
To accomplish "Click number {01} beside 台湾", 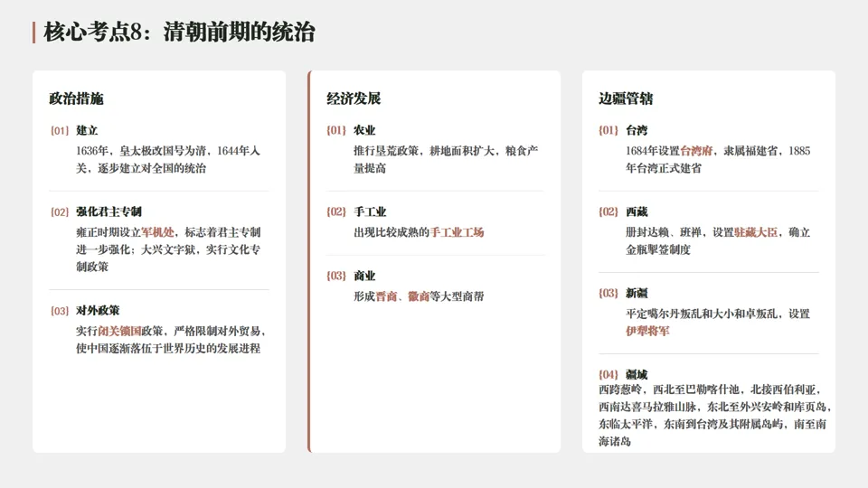I will [x=609, y=130].
